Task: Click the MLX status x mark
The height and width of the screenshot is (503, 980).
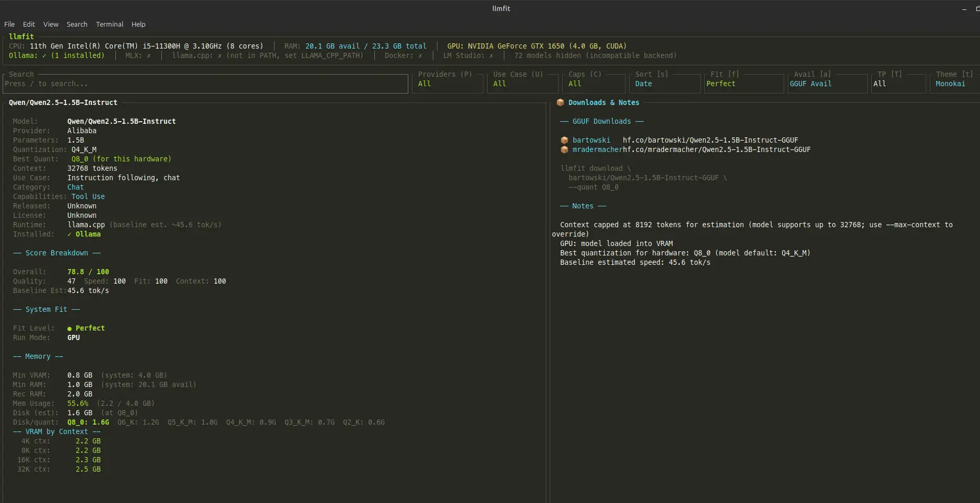Action: tap(149, 55)
